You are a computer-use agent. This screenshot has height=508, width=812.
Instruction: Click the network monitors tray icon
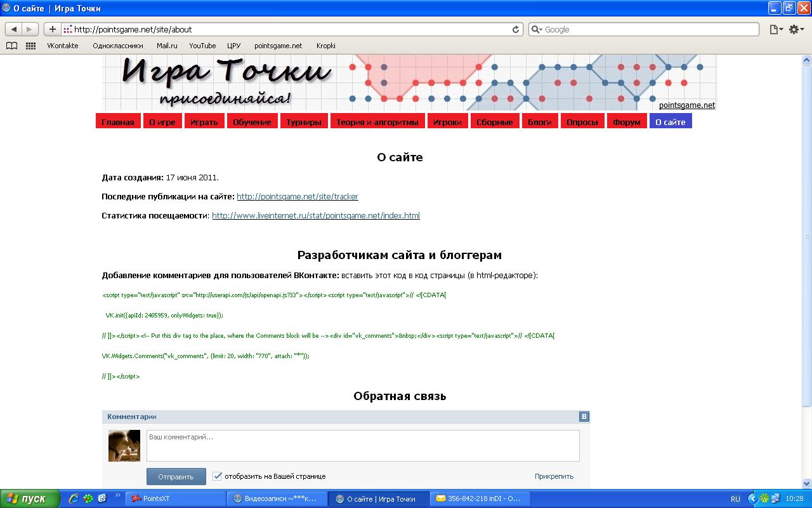pos(775,499)
